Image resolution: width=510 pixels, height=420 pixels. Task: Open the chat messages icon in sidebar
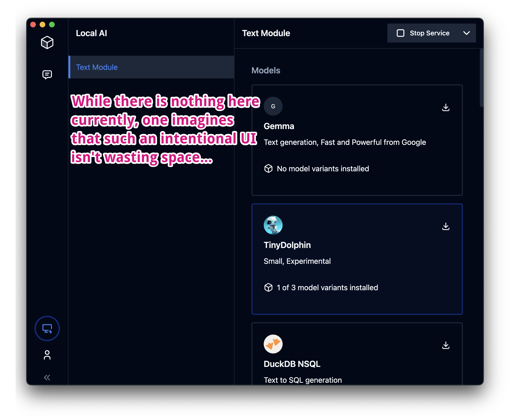(x=47, y=75)
